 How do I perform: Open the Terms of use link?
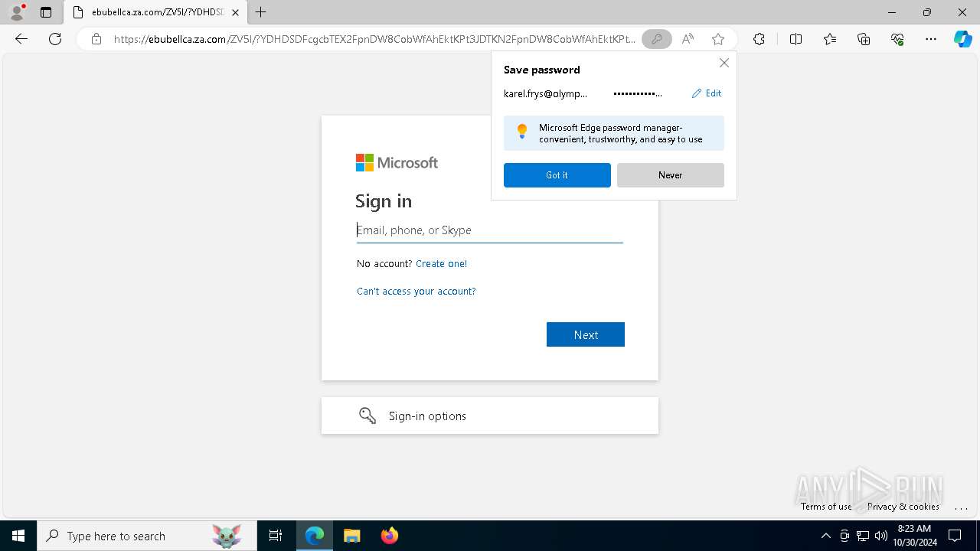826,507
